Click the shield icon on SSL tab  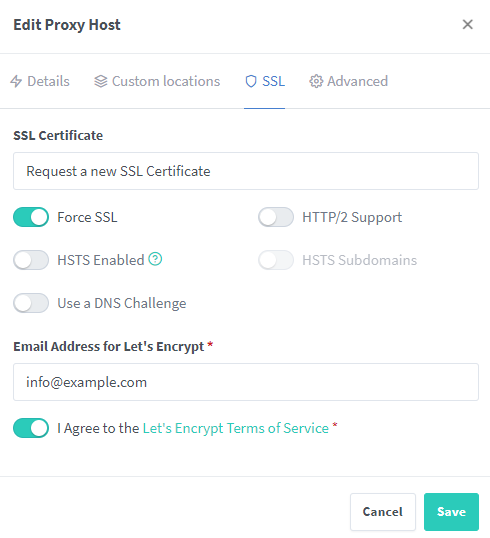point(251,81)
